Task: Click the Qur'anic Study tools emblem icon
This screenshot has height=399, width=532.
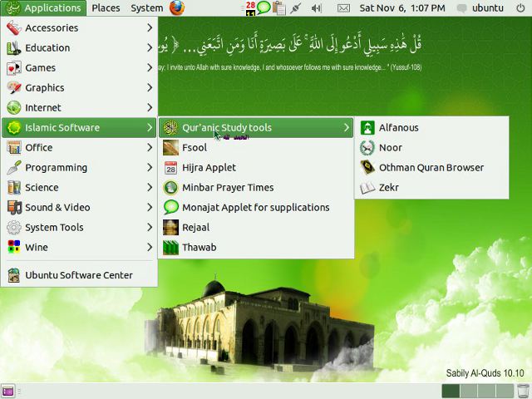Action: point(170,127)
